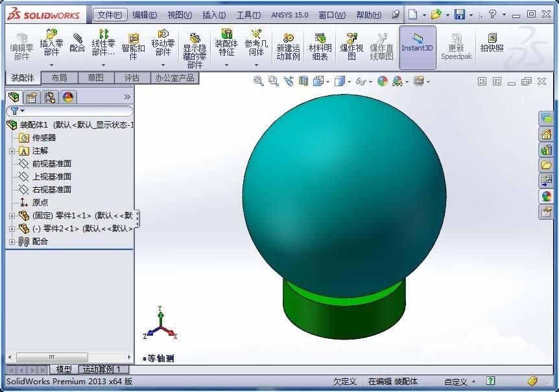Toggle the 智能扣件 (Smart Fasteners) tool

[133, 45]
